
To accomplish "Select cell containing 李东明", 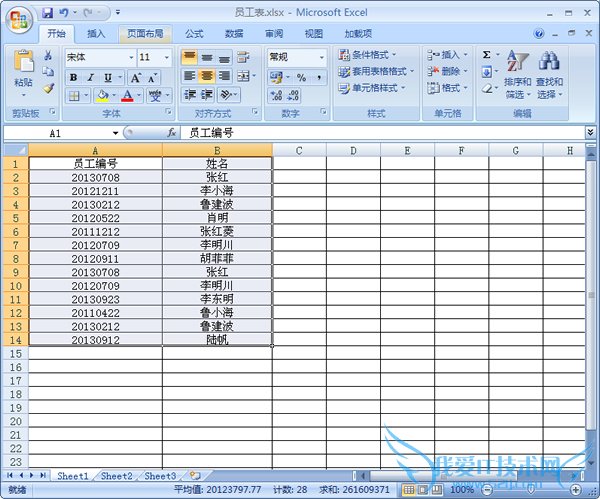I will coord(217,299).
